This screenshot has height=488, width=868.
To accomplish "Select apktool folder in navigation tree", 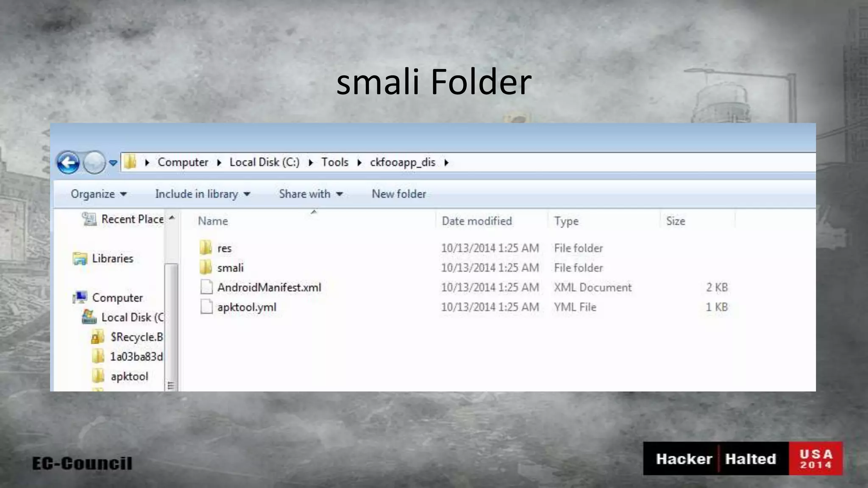I will (129, 377).
